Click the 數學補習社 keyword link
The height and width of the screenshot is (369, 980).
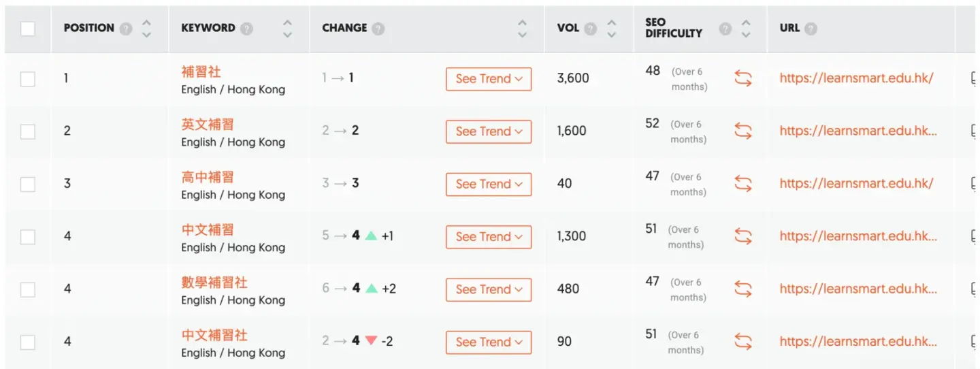[x=214, y=282]
